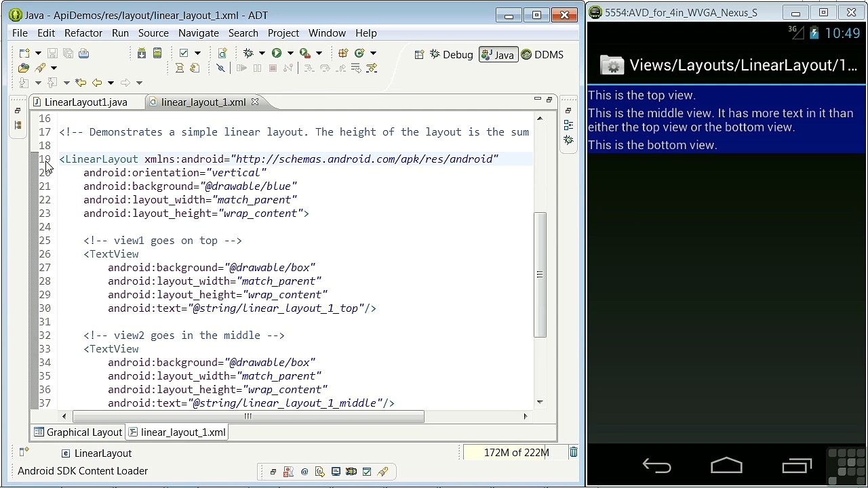
Task: Click the scroll-right arrow of the editor
Action: point(526,416)
